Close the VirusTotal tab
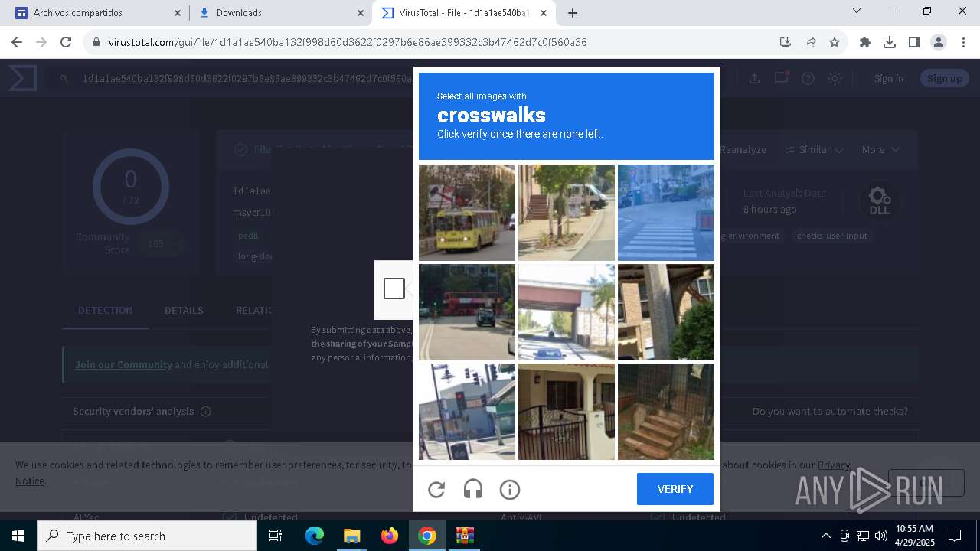This screenshot has width=980, height=551. point(544,13)
